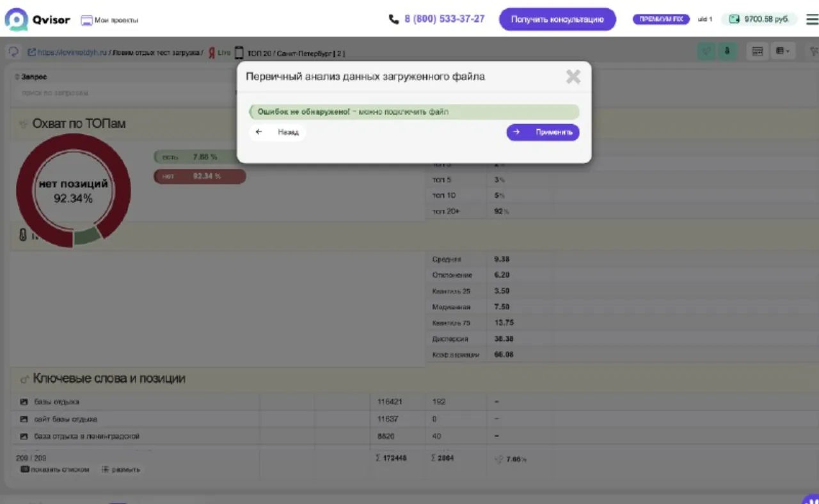Click the "Квантиль 75" value 13.75

click(x=504, y=322)
